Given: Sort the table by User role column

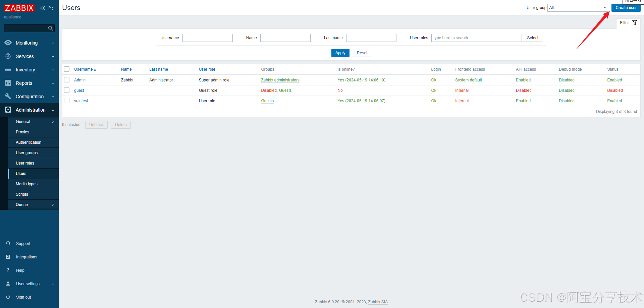Looking at the screenshot, I should (207, 69).
